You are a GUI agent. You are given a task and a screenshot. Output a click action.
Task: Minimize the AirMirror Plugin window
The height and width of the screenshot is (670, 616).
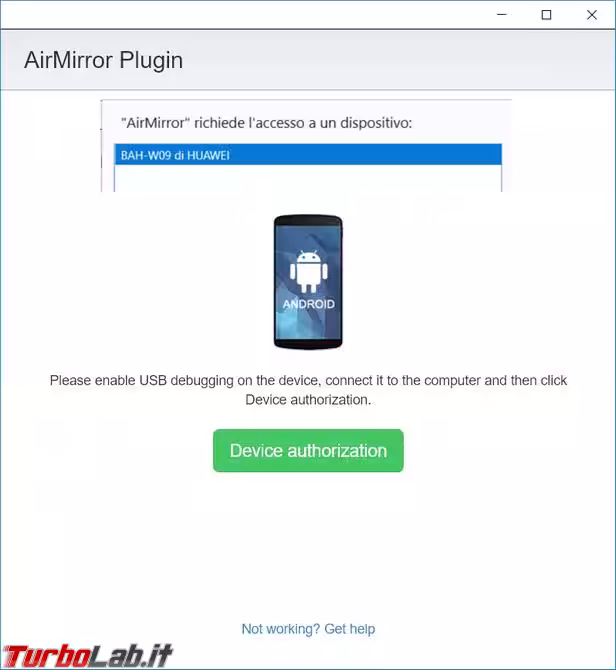(x=502, y=15)
